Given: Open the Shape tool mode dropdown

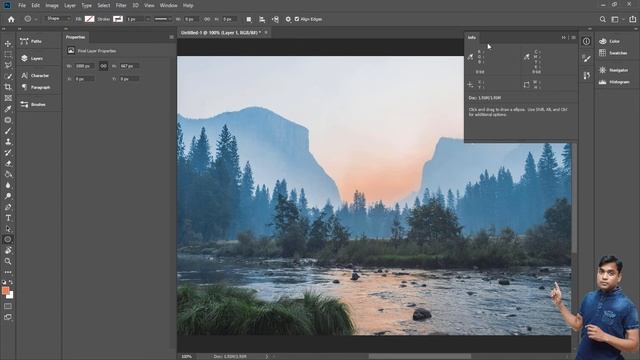Looking at the screenshot, I should [x=58, y=19].
